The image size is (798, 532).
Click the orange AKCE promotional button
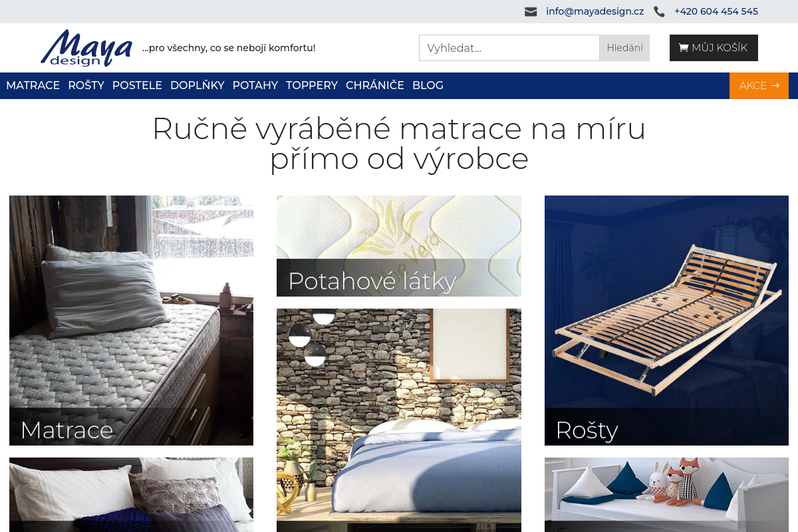759,86
